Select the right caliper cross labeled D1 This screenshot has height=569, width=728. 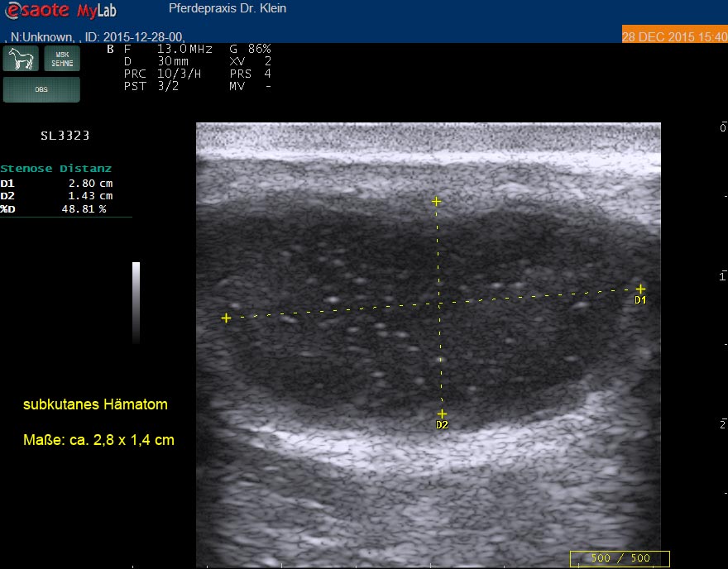coord(640,289)
